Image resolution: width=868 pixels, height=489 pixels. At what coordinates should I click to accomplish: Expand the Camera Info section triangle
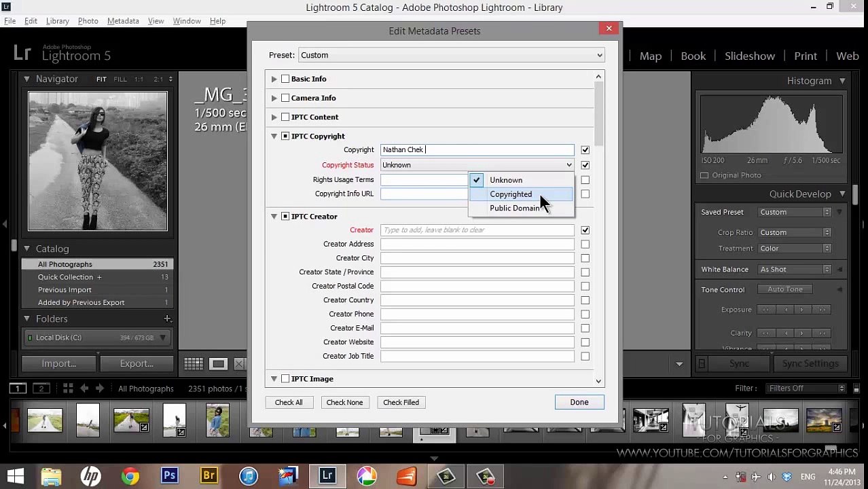274,98
